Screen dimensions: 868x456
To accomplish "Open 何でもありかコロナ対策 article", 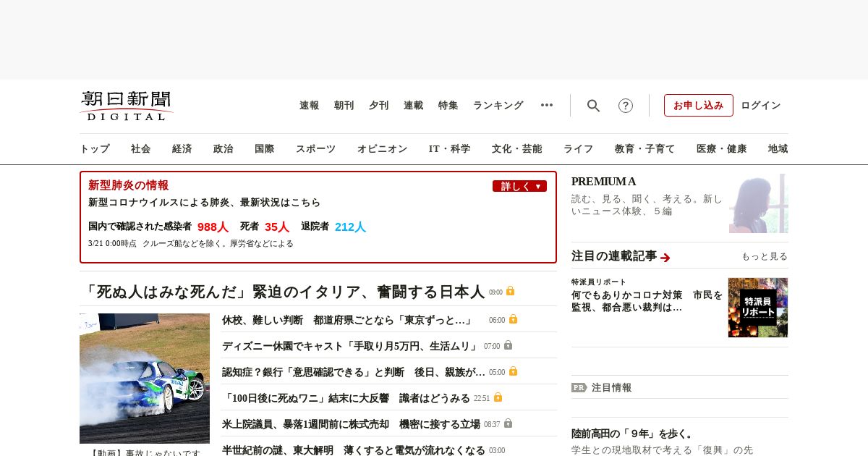I will tap(647, 301).
